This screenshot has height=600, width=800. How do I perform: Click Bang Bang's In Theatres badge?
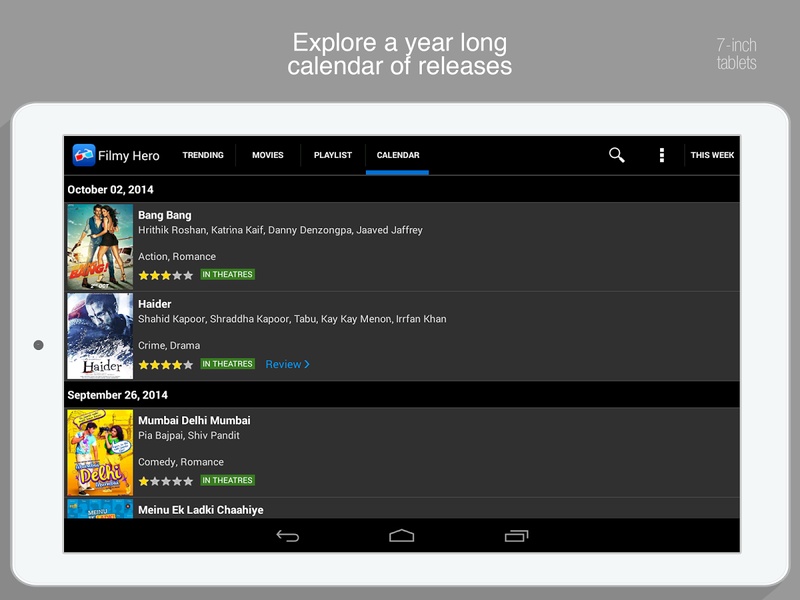[228, 274]
